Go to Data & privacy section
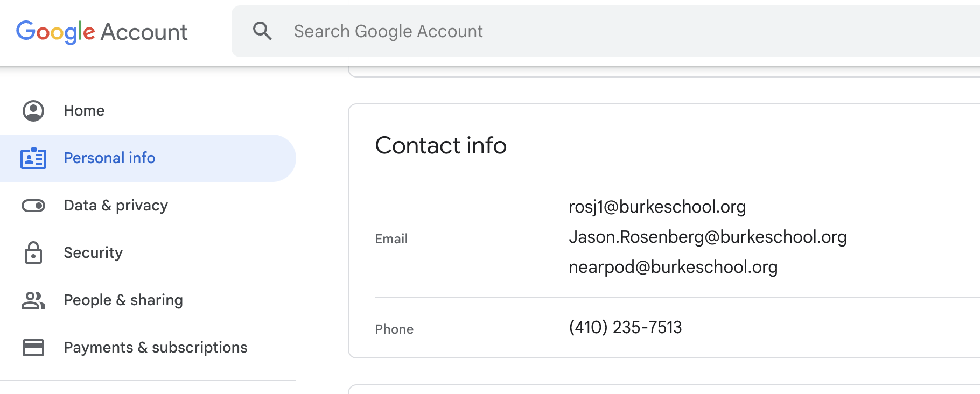This screenshot has width=980, height=394. tap(148, 206)
